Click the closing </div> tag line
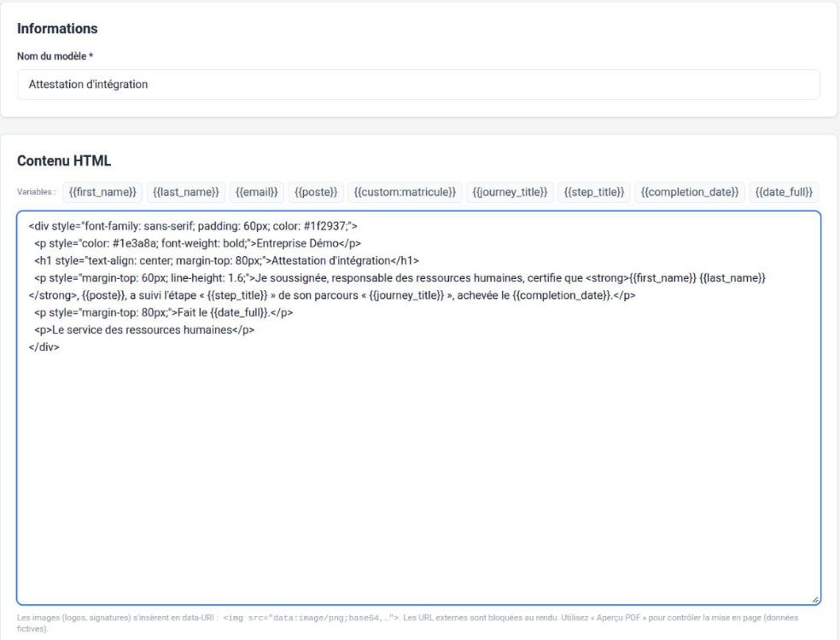 pos(44,347)
